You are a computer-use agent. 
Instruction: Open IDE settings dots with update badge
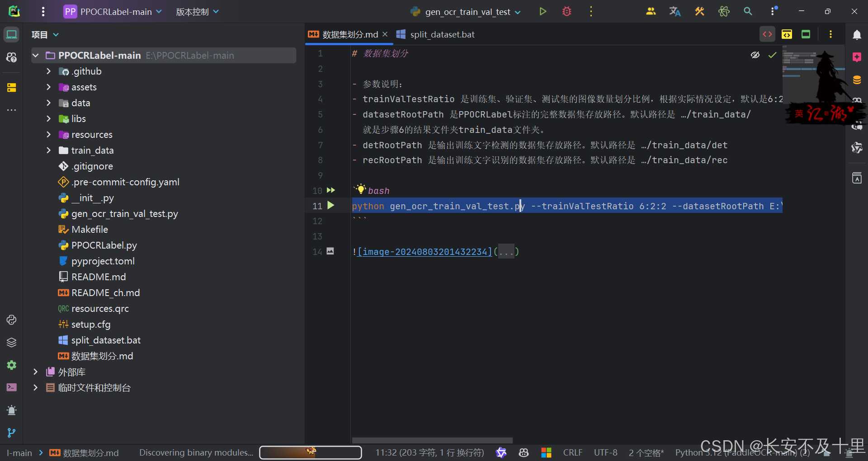[x=774, y=11]
